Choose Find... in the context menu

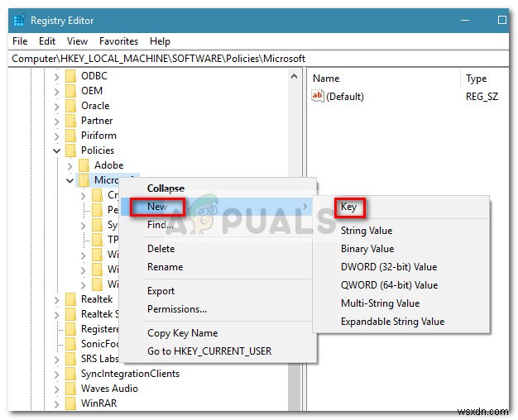tap(218, 225)
